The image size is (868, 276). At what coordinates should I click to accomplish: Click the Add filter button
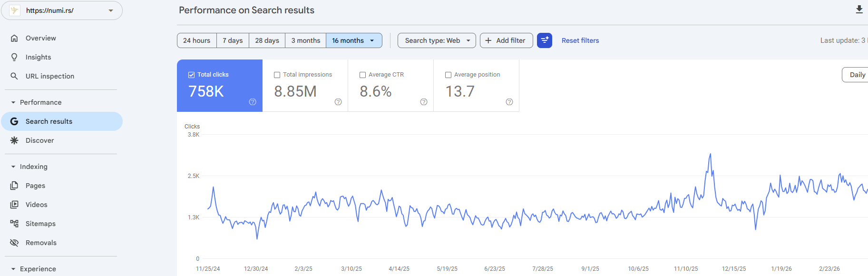(506, 40)
